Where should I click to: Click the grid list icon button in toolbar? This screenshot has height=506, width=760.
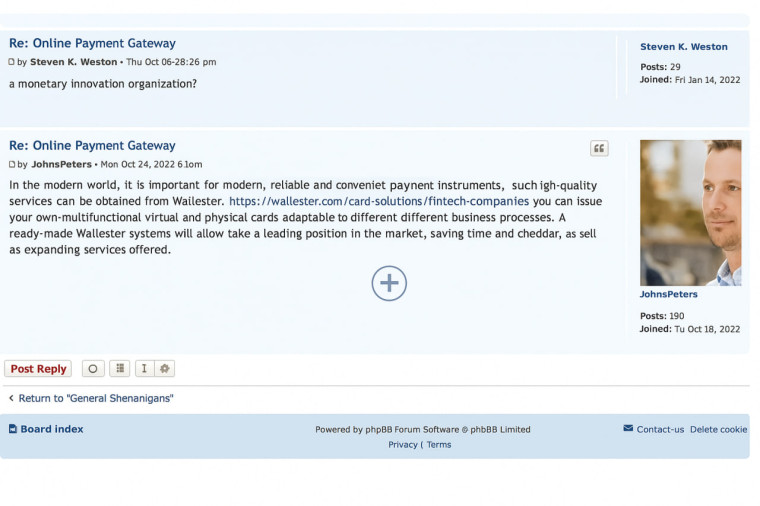tap(120, 369)
